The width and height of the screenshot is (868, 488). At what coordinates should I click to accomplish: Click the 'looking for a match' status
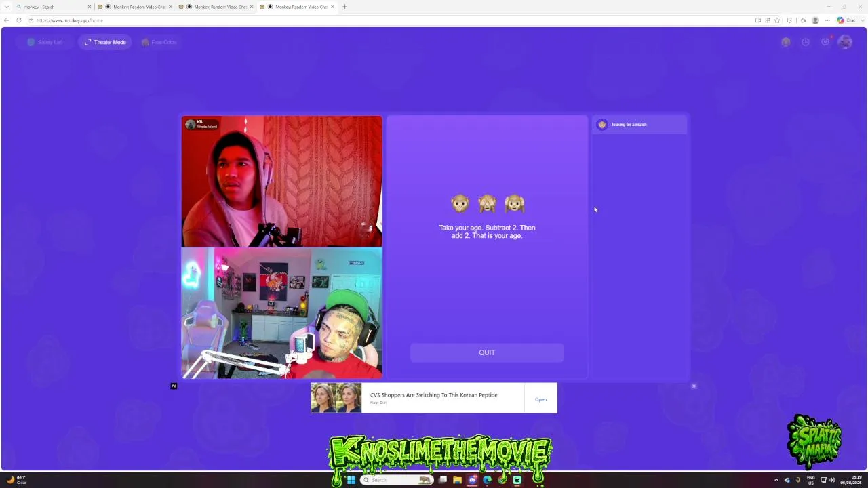coord(629,125)
